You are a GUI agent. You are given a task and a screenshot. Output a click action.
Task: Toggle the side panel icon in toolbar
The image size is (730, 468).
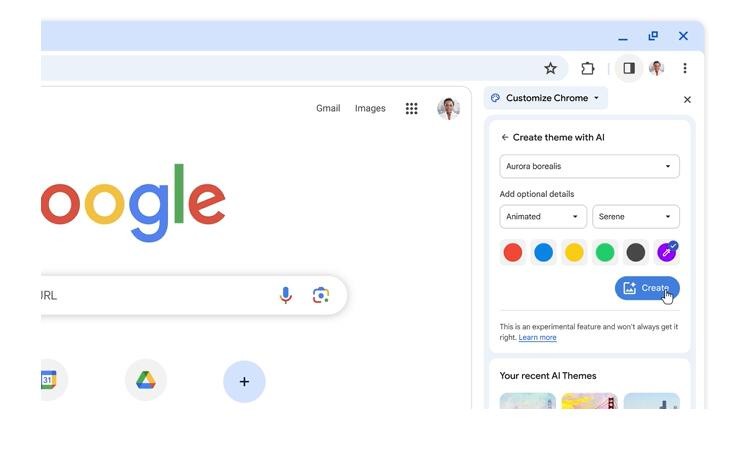(x=629, y=68)
